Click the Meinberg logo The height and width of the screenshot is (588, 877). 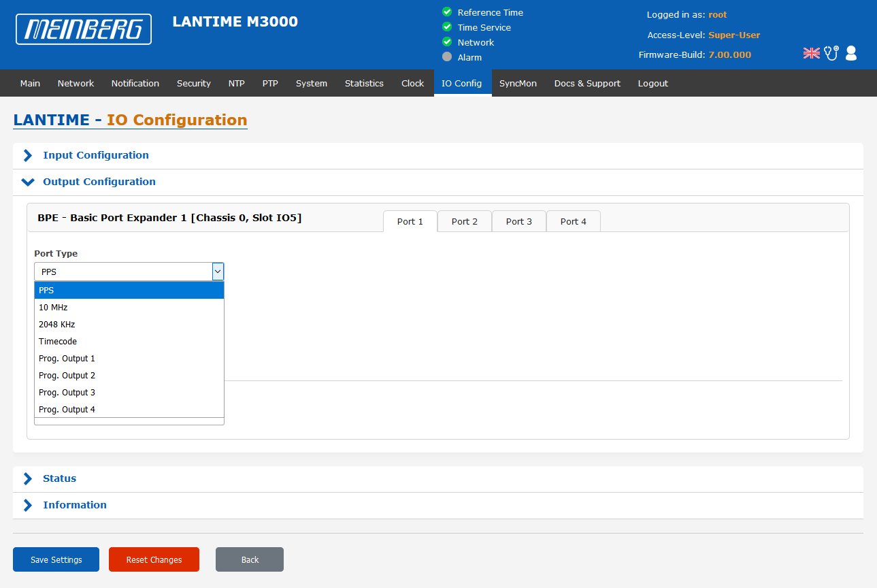coord(83,29)
